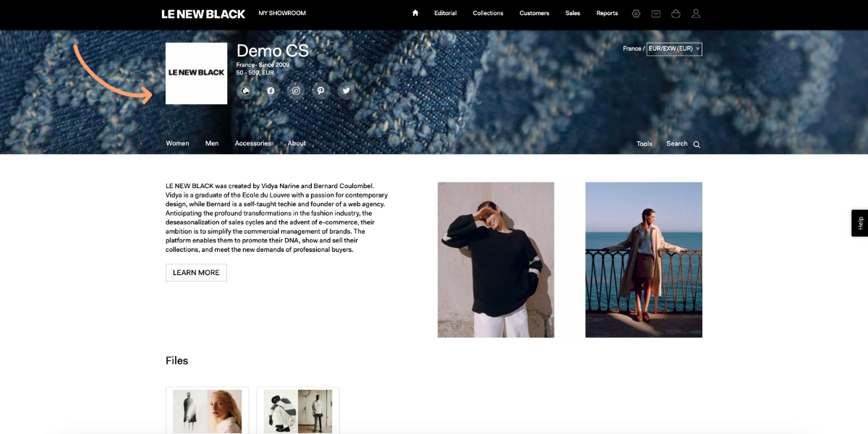Open the messages envelope icon
This screenshot has width=868, height=434.
(x=655, y=13)
